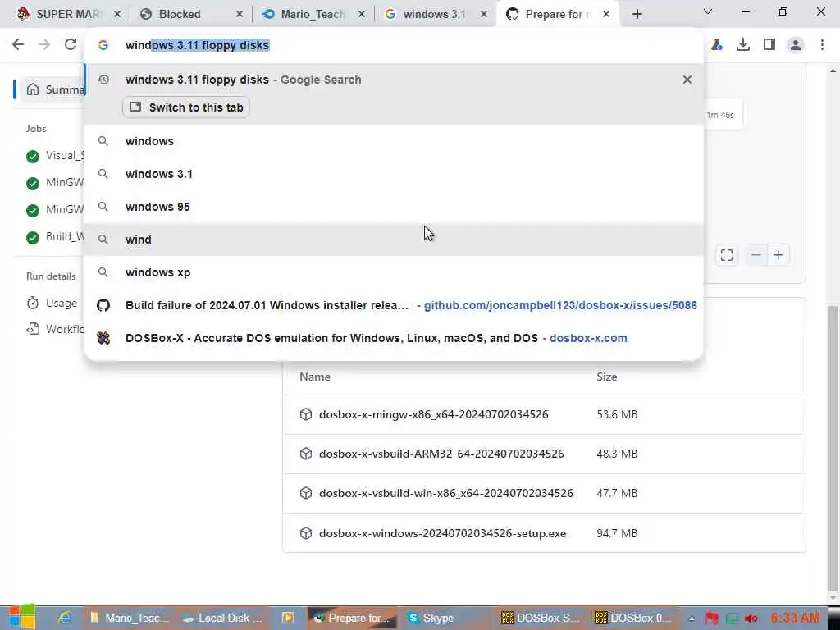Reload the page with the refresh icon
840x630 pixels.
point(71,44)
